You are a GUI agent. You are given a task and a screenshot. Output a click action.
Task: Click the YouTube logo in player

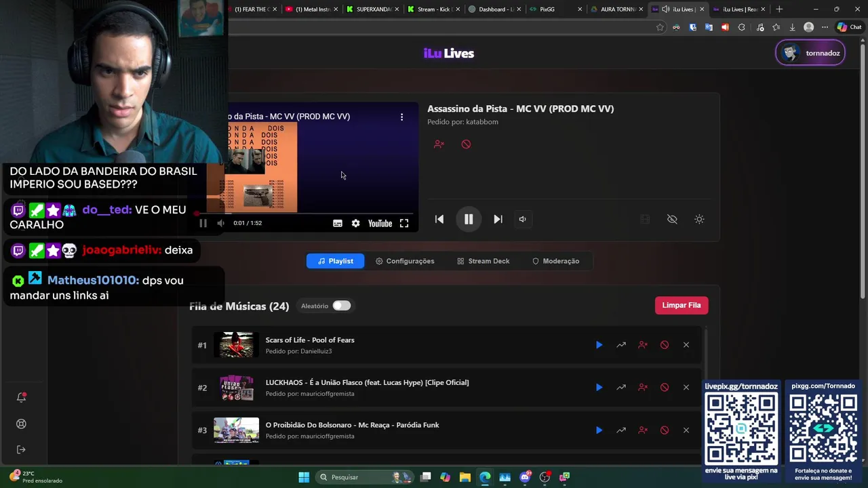[380, 223]
